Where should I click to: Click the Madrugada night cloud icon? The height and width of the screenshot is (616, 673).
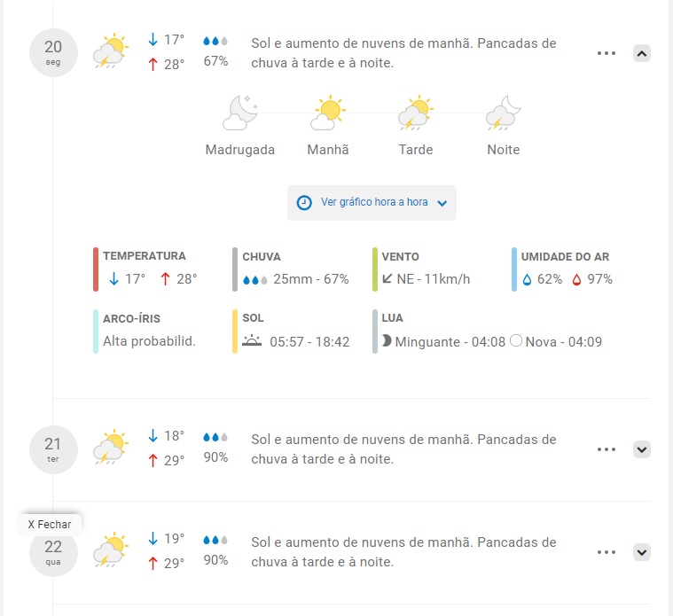tap(240, 113)
